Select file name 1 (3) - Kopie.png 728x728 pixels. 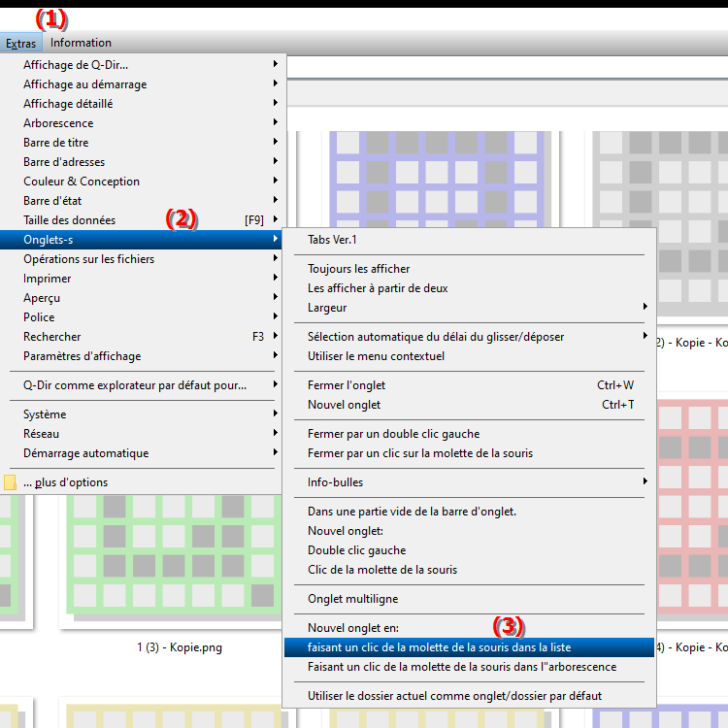tap(180, 647)
